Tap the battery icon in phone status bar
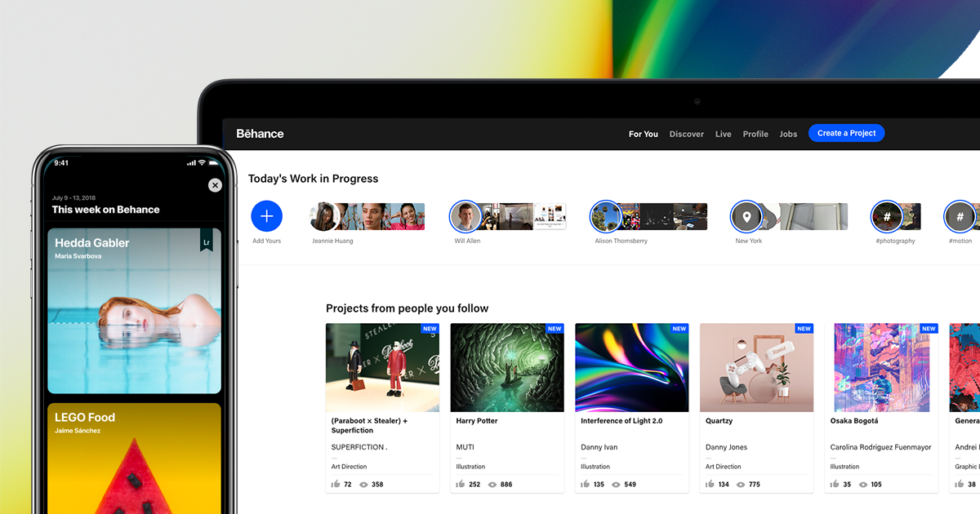980x514 pixels. pyautogui.click(x=215, y=162)
